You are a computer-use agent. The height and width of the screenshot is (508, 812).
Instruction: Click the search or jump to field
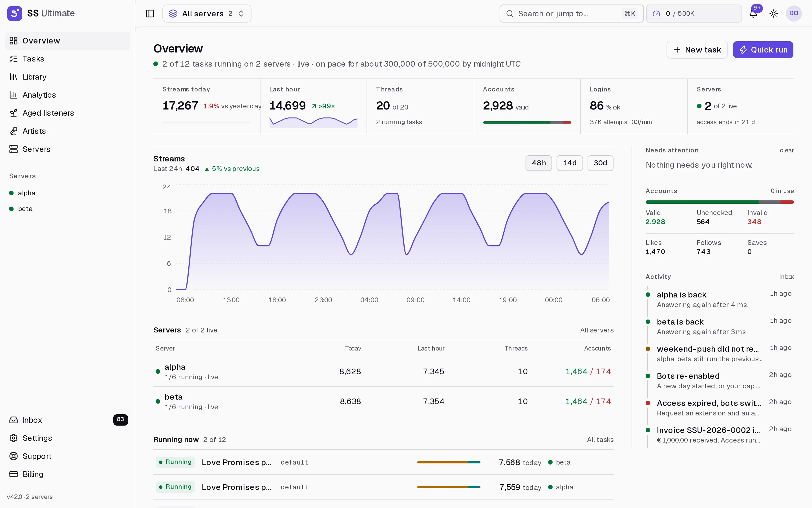point(572,14)
